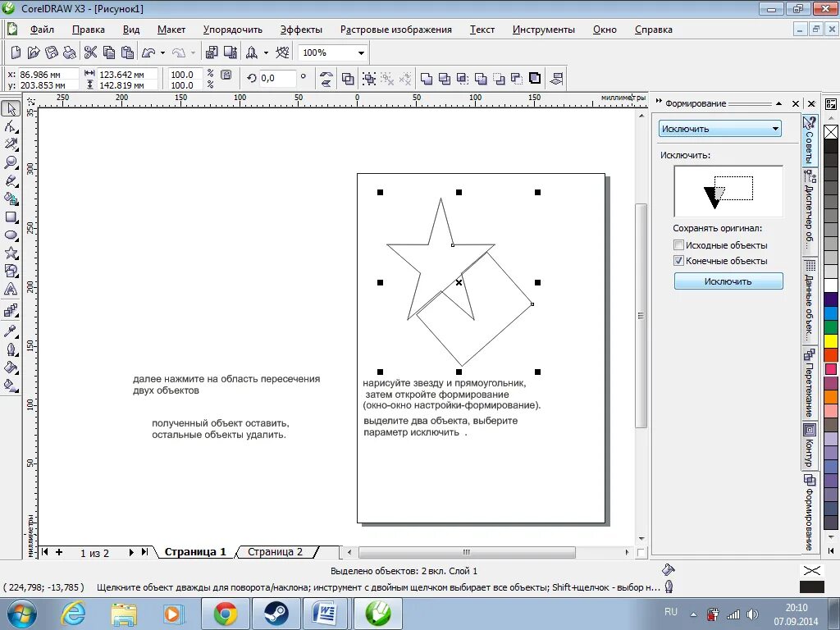The image size is (840, 630).
Task: Disable the Конечные объекты checkbox
Action: point(678,260)
